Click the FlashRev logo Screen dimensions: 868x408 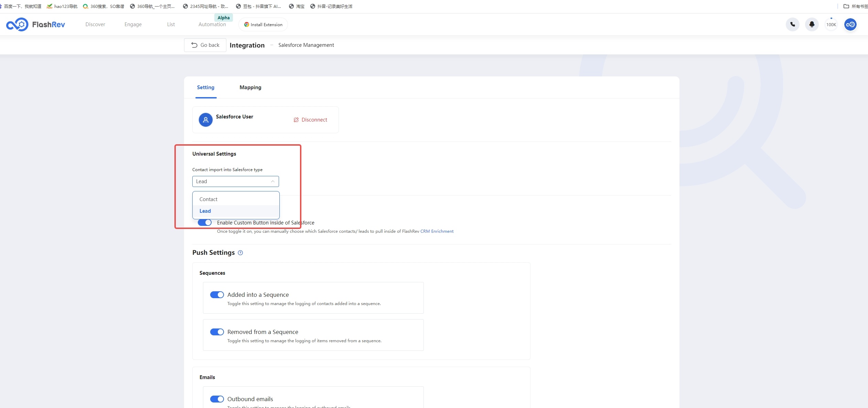click(x=35, y=24)
